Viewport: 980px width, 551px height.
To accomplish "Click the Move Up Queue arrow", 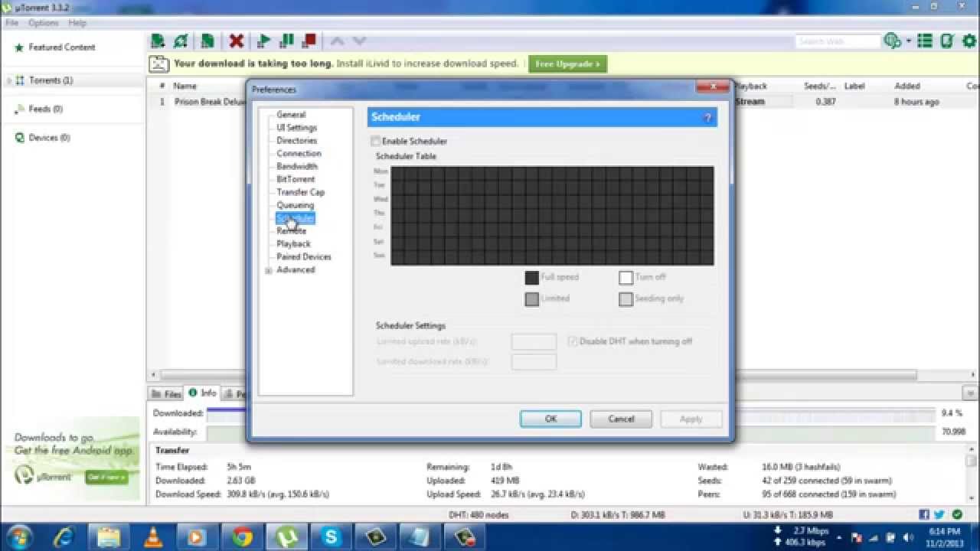I will [x=337, y=41].
